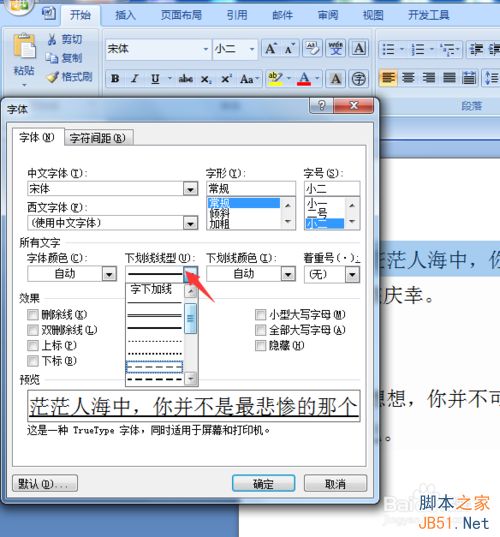Click the 字号 size input field

[332, 189]
